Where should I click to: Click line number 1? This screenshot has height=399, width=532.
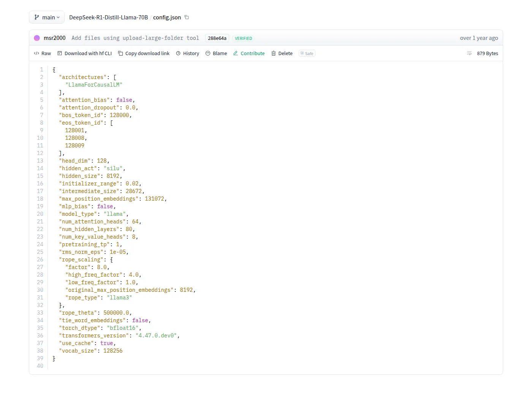tap(42, 70)
